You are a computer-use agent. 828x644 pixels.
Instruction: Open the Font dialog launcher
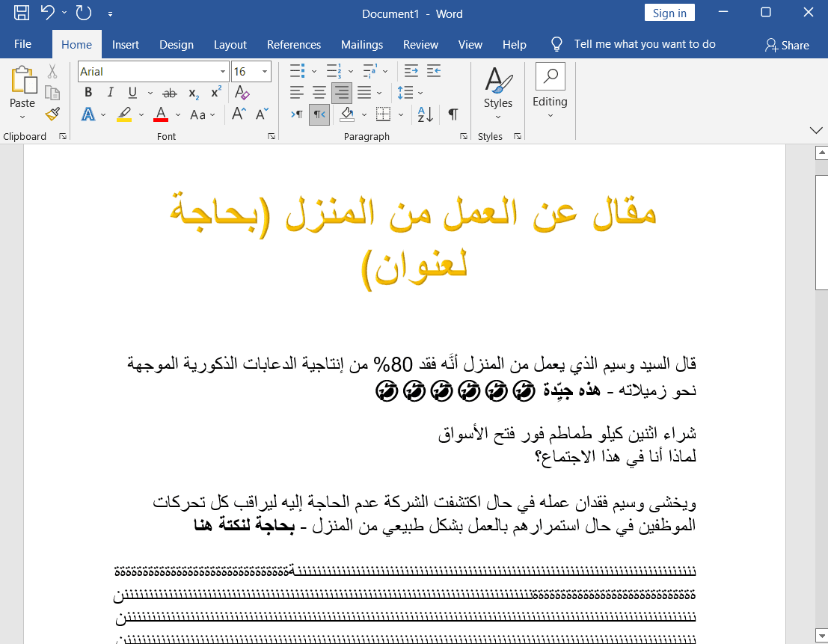(272, 137)
